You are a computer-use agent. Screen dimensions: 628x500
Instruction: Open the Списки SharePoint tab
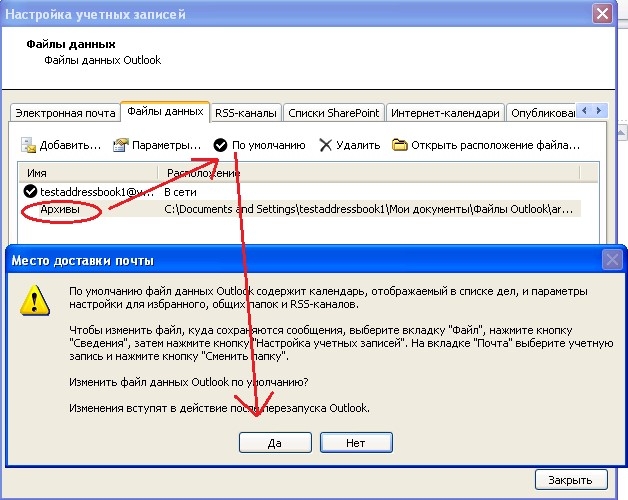(x=334, y=113)
